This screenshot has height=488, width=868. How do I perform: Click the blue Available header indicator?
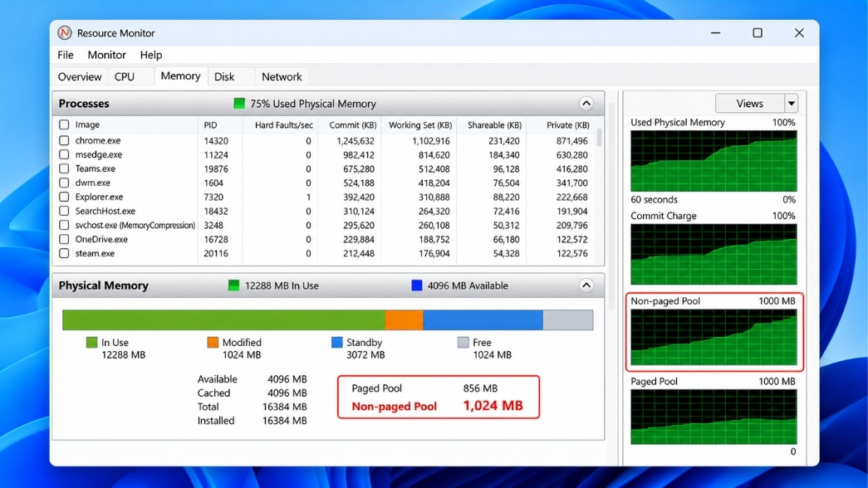(x=417, y=285)
